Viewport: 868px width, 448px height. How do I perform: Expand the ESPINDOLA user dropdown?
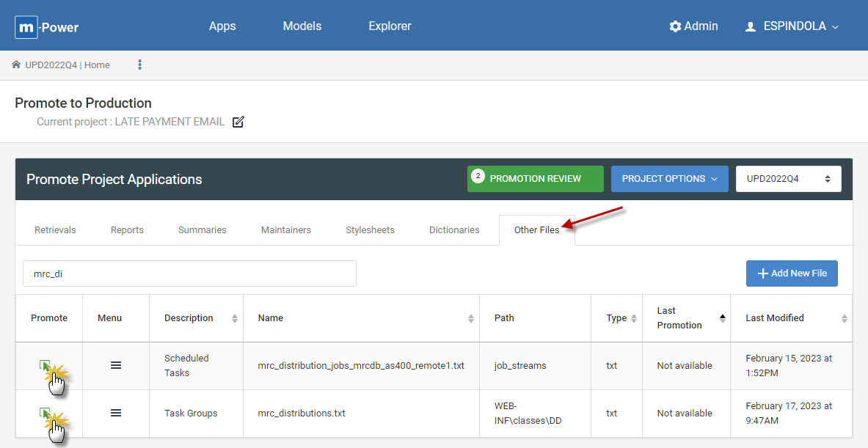click(792, 26)
